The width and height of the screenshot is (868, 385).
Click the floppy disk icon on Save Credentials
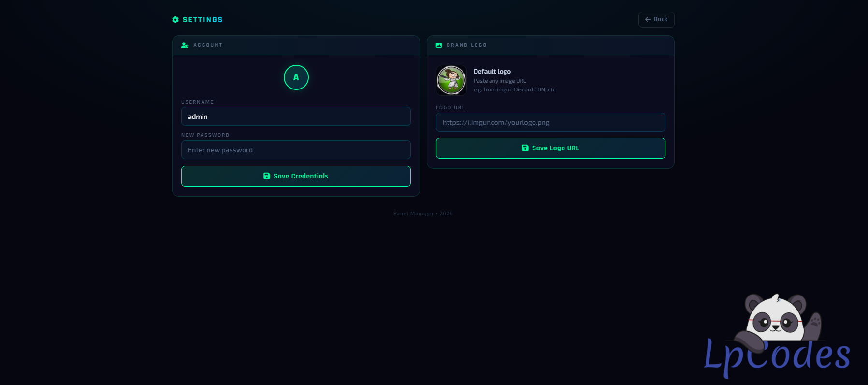[x=267, y=176]
